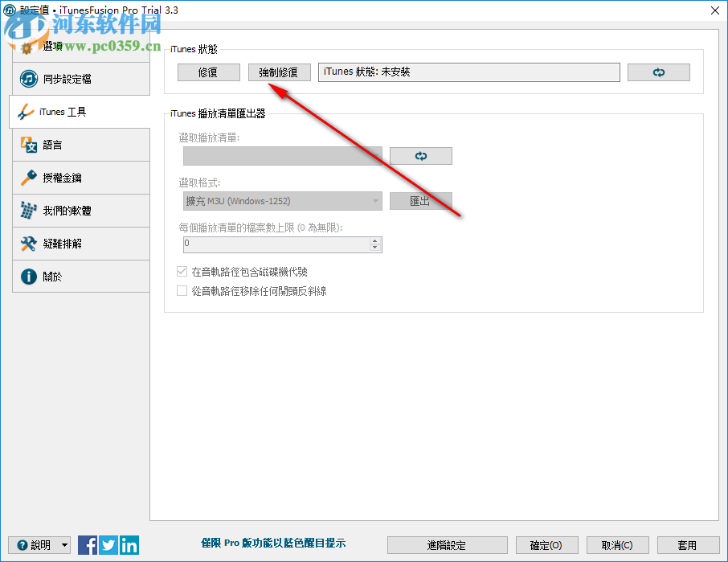Open the Twitter icon in the footer
Image resolution: width=728 pixels, height=562 pixels.
tap(108, 544)
